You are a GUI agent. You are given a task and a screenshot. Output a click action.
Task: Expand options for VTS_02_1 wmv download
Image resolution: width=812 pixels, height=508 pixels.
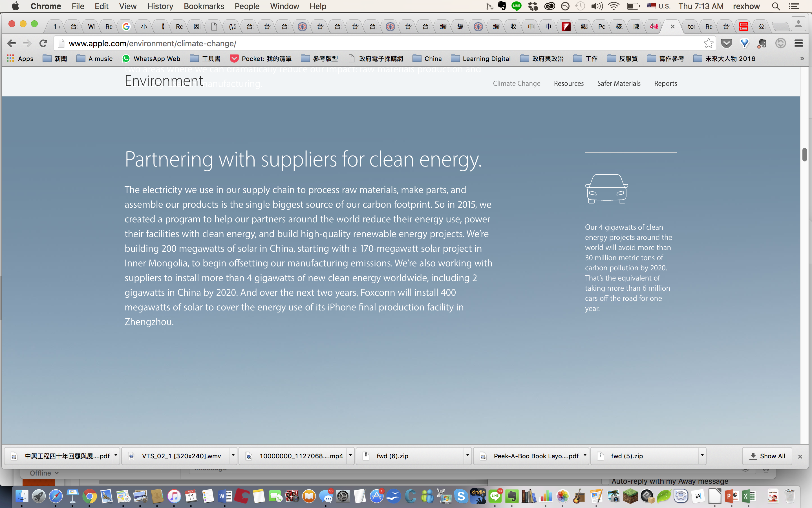click(x=233, y=456)
